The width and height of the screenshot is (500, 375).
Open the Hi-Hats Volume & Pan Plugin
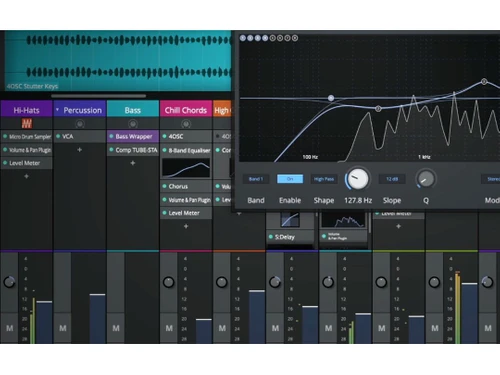click(26, 150)
